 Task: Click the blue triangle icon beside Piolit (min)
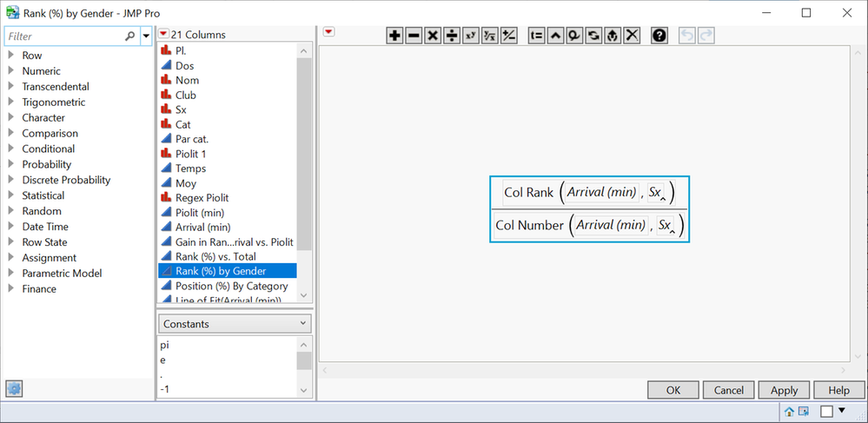point(165,212)
